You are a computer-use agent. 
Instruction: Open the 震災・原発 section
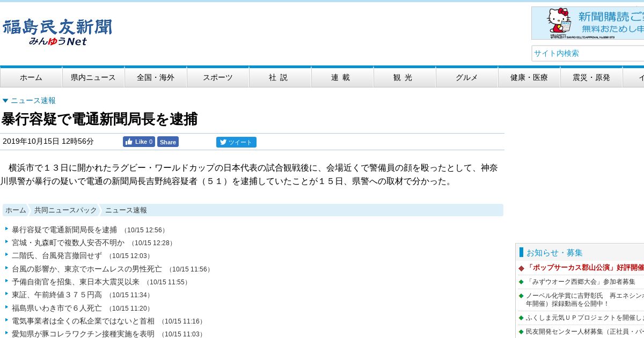tap(591, 77)
